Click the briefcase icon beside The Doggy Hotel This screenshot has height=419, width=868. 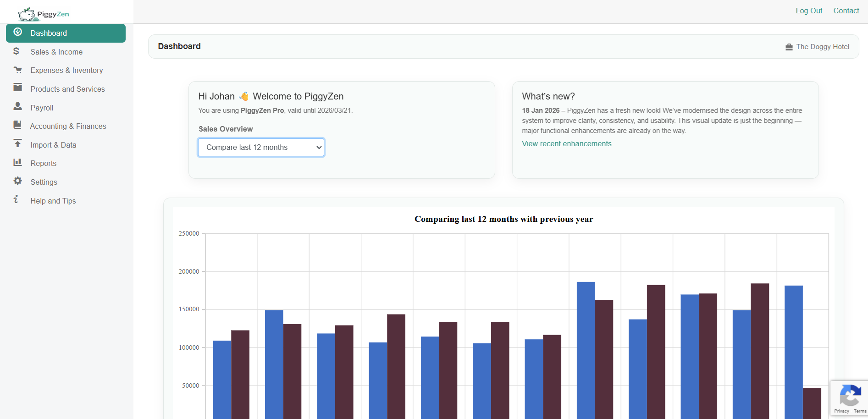pos(789,47)
